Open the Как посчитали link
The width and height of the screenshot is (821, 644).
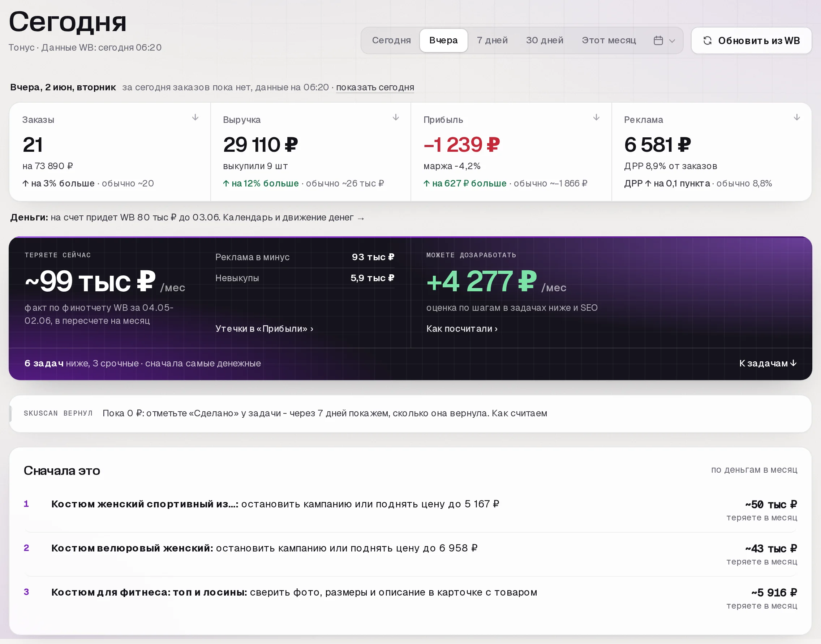[462, 329]
